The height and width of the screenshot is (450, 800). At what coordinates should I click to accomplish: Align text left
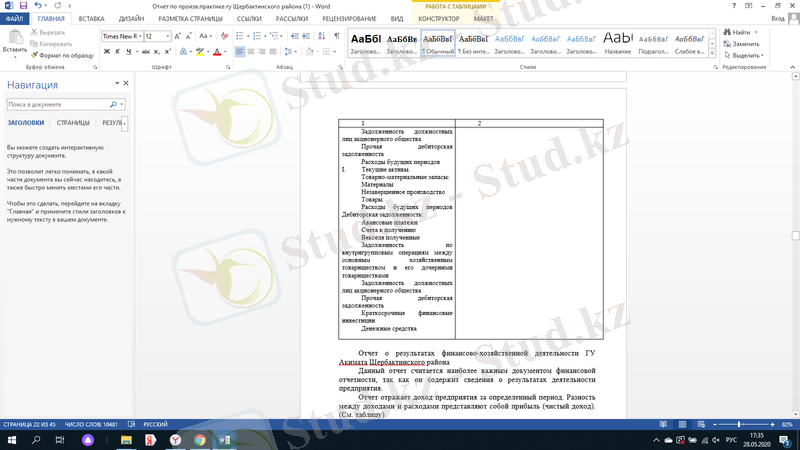(x=240, y=52)
